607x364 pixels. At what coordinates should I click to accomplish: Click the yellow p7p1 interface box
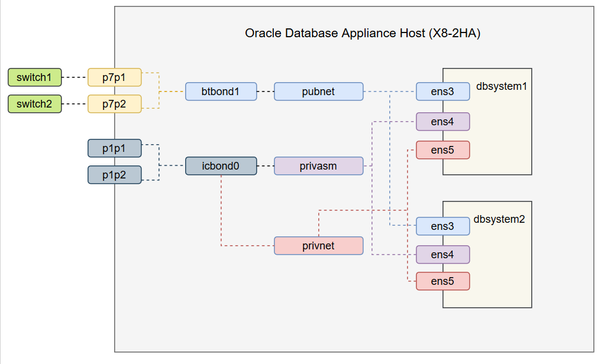(115, 77)
